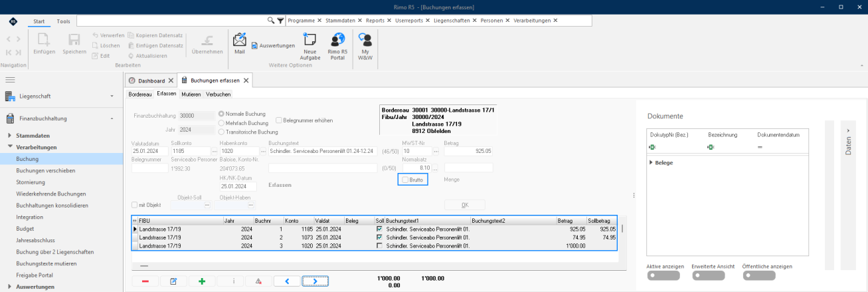Image resolution: width=868 pixels, height=292 pixels.
Task: Open Wiederkehrende Buchungen in sidebar
Action: [x=51, y=194]
